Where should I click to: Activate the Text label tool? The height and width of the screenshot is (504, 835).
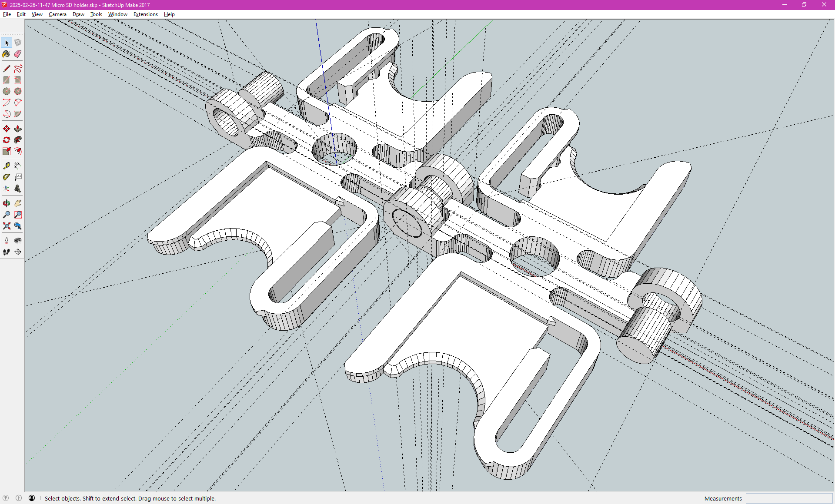[x=18, y=177]
